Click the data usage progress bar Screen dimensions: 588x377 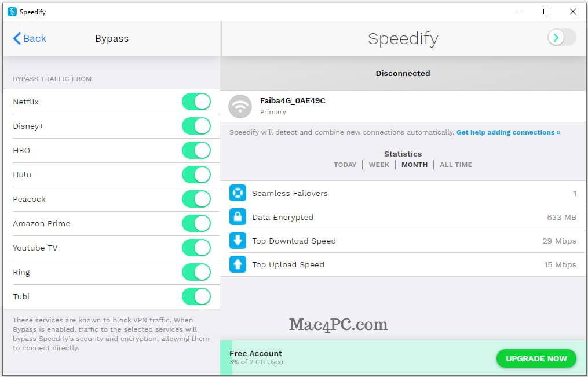coord(403,358)
